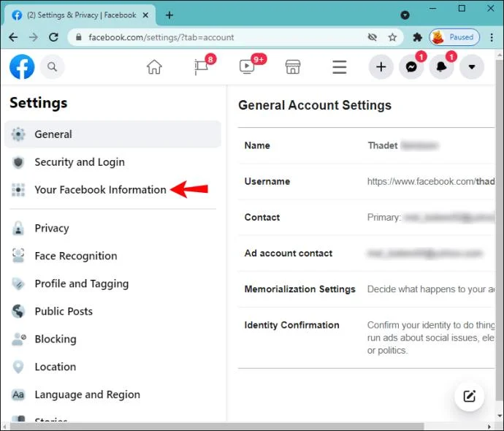Close the Settings & Privacy tab

(x=145, y=15)
